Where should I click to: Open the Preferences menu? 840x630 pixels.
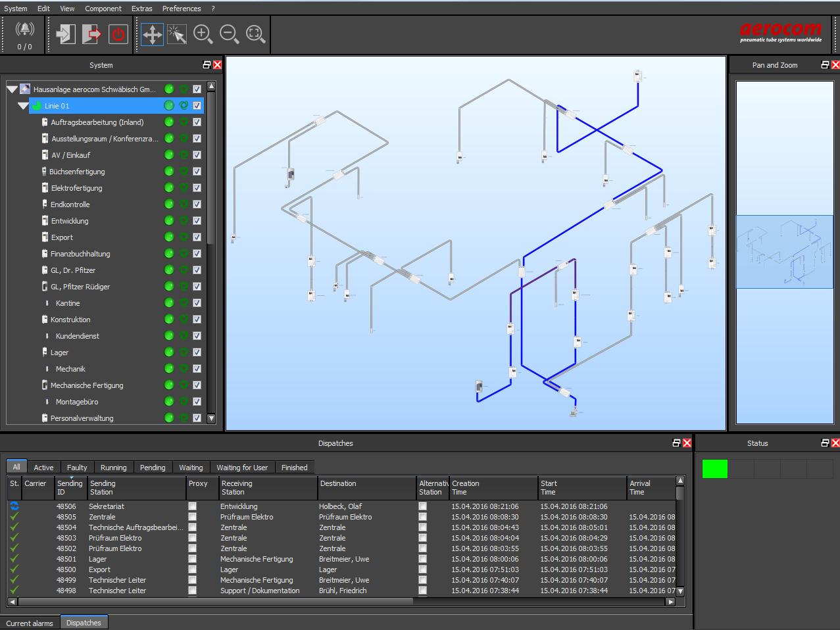click(x=182, y=9)
